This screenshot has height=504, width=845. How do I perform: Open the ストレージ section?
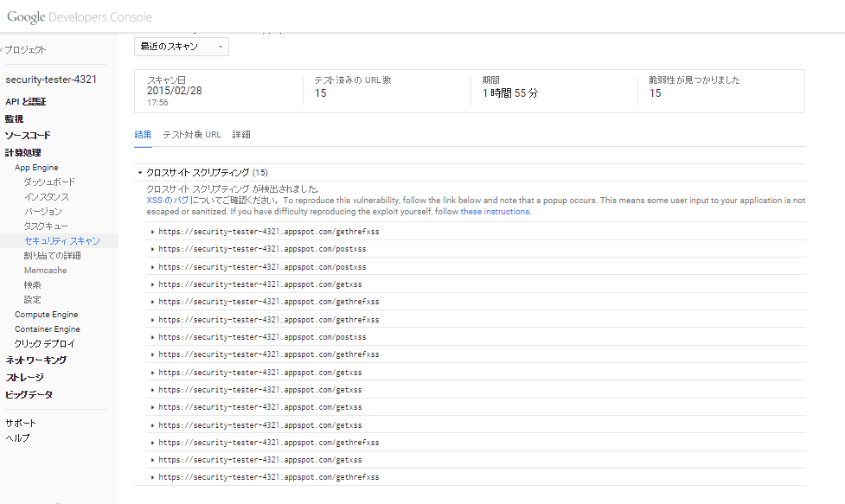(x=25, y=378)
